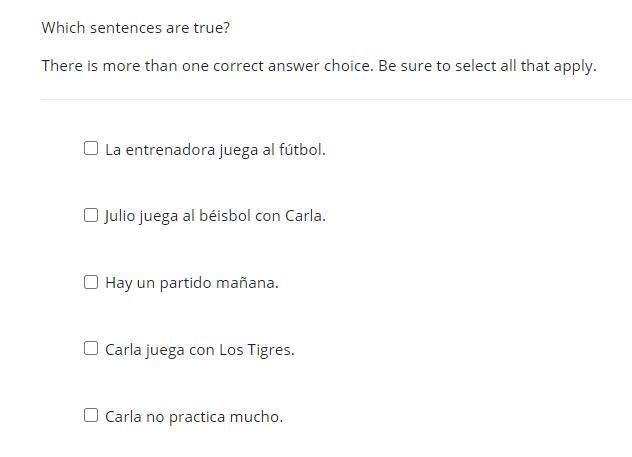Click the instruction 'There is more than one correct answer choice'
The image size is (632, 457).
tap(207, 66)
